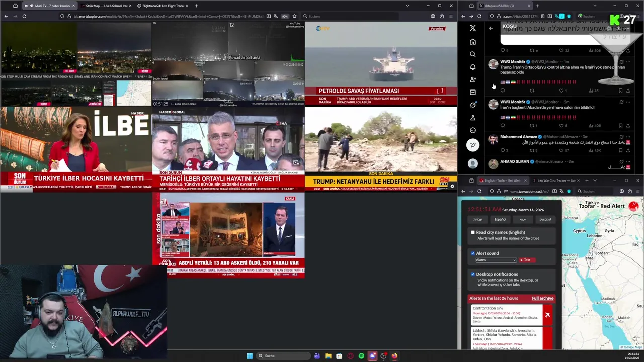Open the Grok icon in X sidebar

tap(472, 105)
